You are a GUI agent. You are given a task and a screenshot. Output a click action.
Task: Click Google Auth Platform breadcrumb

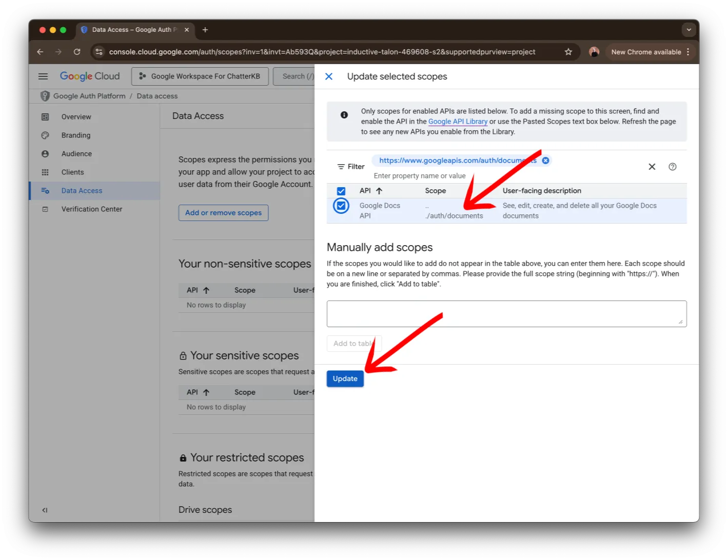pos(89,96)
